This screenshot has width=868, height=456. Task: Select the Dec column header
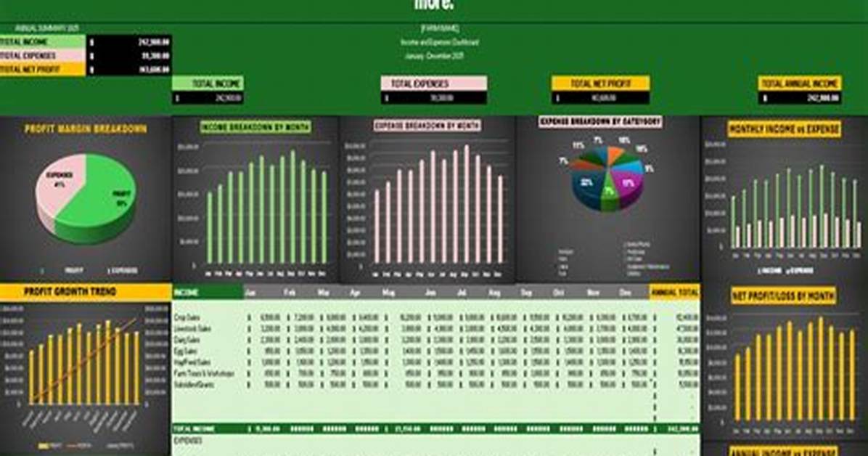[625, 292]
